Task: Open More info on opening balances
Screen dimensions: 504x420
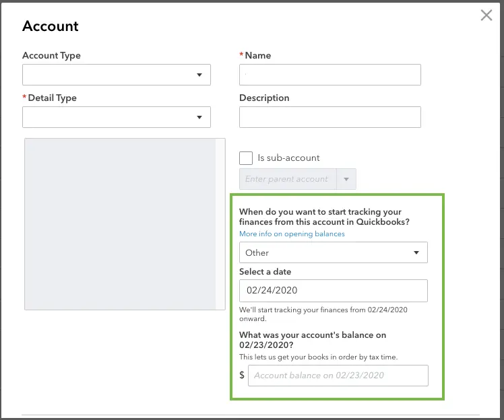Action: [x=292, y=234]
